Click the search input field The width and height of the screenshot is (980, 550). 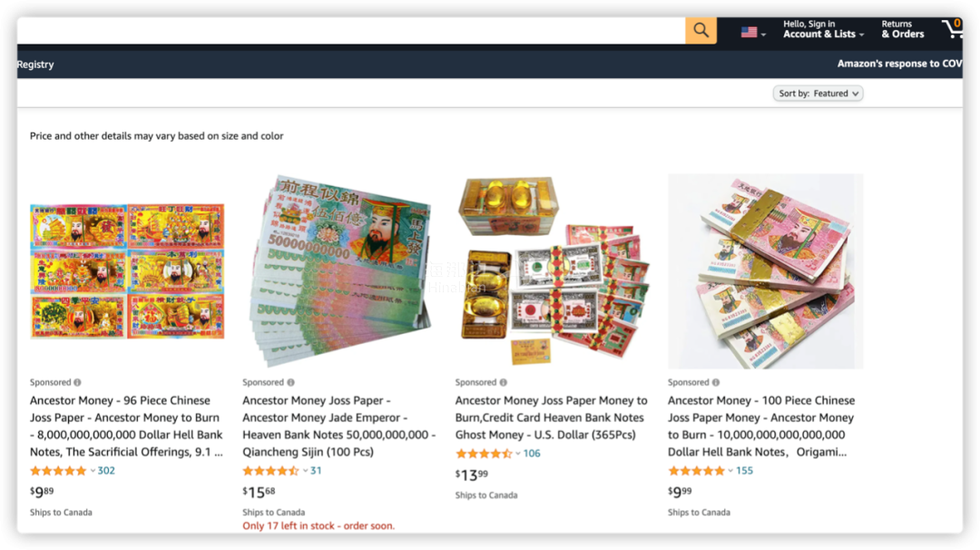click(351, 30)
